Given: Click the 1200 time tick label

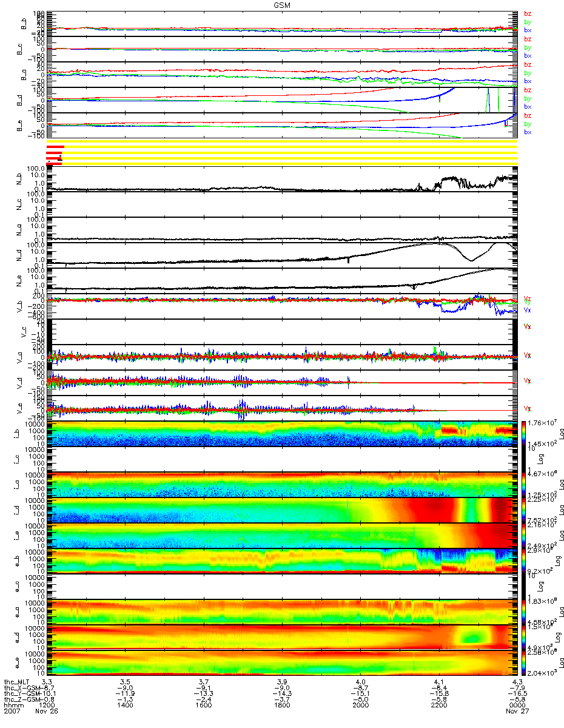Looking at the screenshot, I should pos(47,706).
